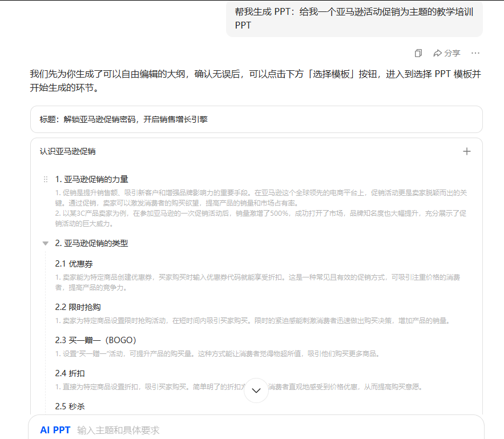Click the AI PPT label in input bar
The image size is (504, 439).
coord(55,430)
